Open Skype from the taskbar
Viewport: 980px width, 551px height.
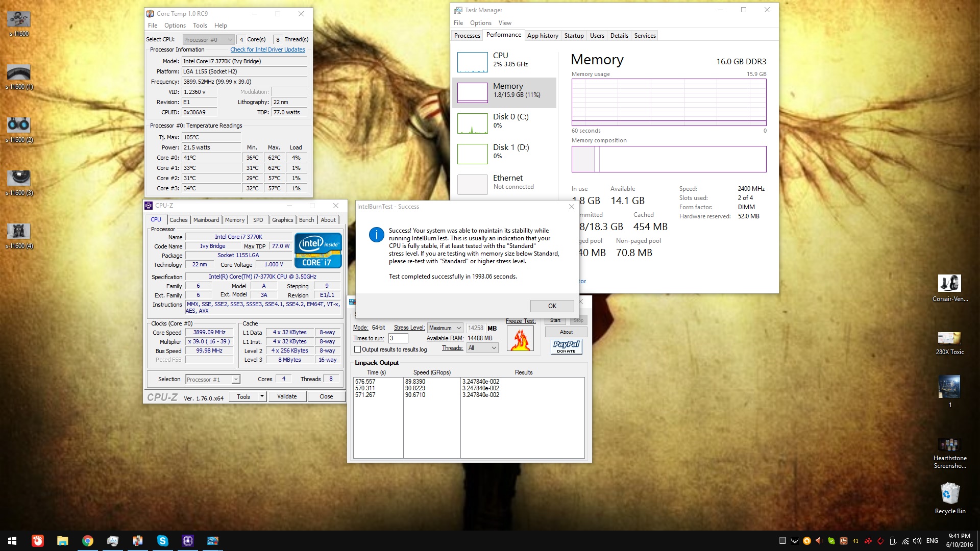(x=163, y=541)
